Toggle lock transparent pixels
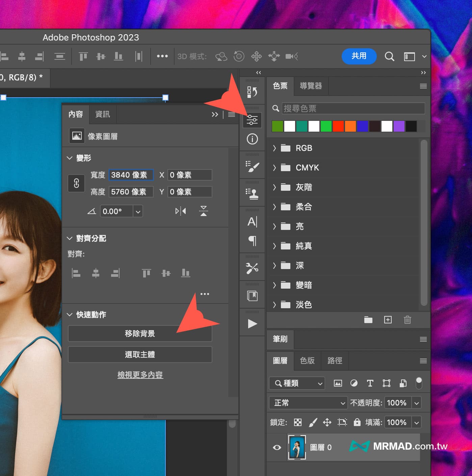 (x=297, y=422)
